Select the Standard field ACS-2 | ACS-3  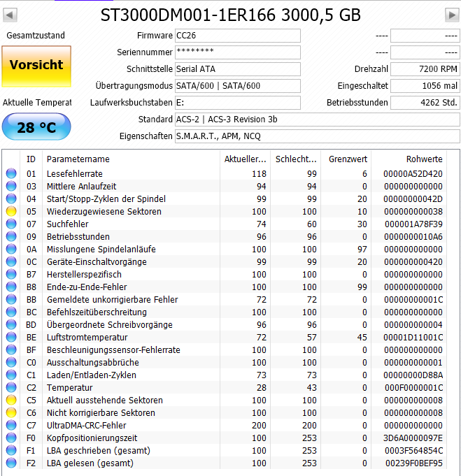click(x=318, y=120)
